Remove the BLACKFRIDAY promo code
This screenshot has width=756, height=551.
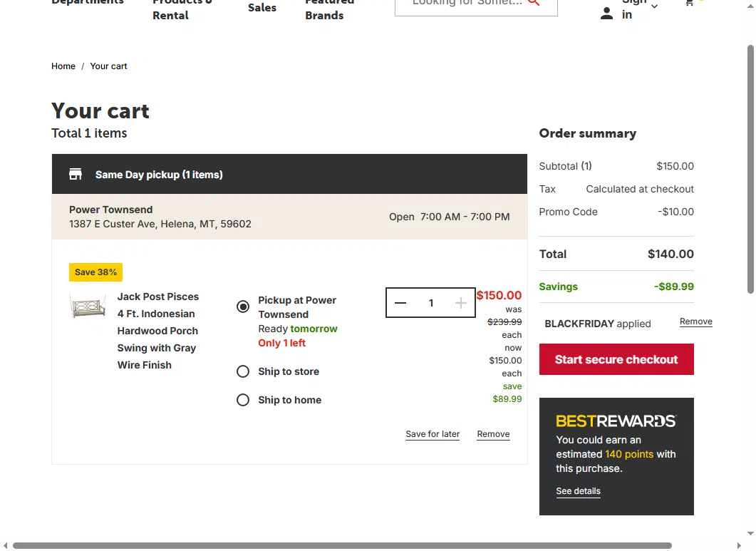(695, 321)
